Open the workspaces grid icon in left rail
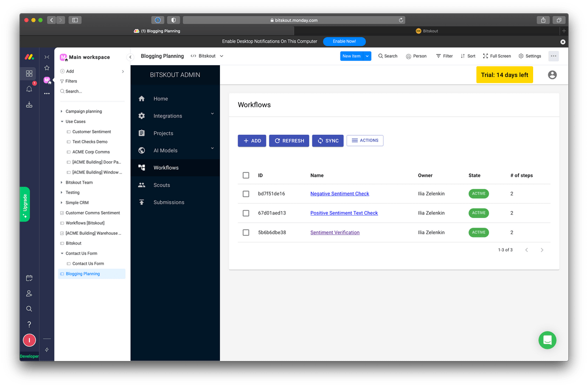 coord(29,73)
